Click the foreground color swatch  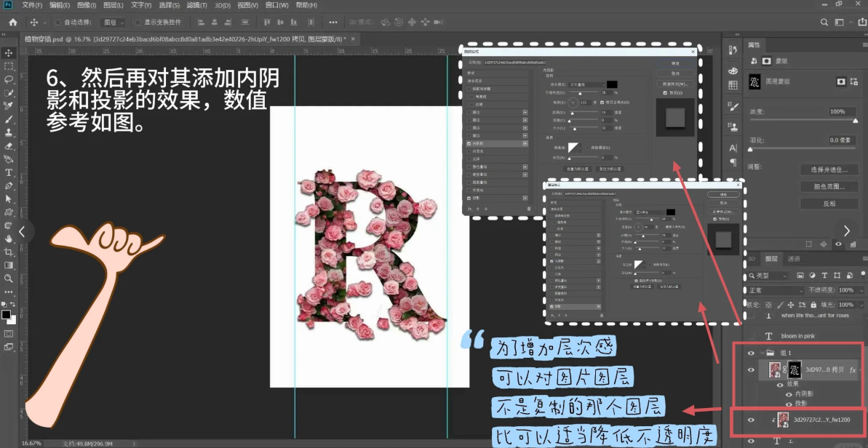pyautogui.click(x=6, y=315)
